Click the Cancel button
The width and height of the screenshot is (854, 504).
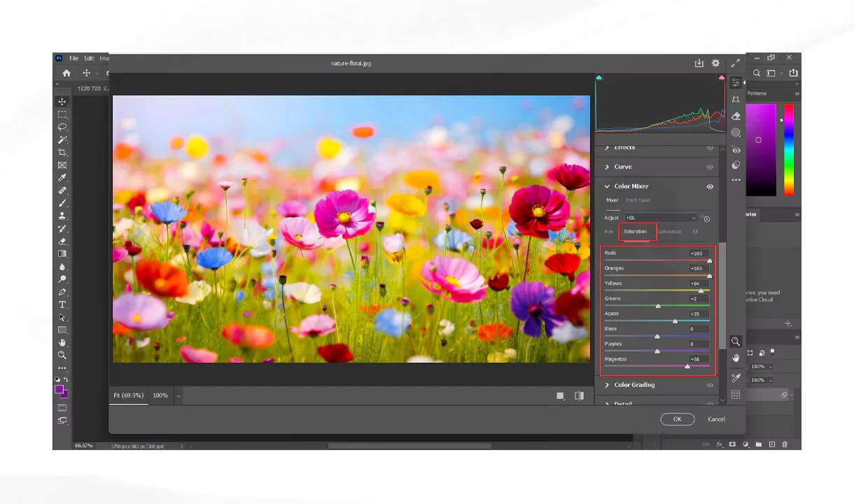[x=716, y=419]
